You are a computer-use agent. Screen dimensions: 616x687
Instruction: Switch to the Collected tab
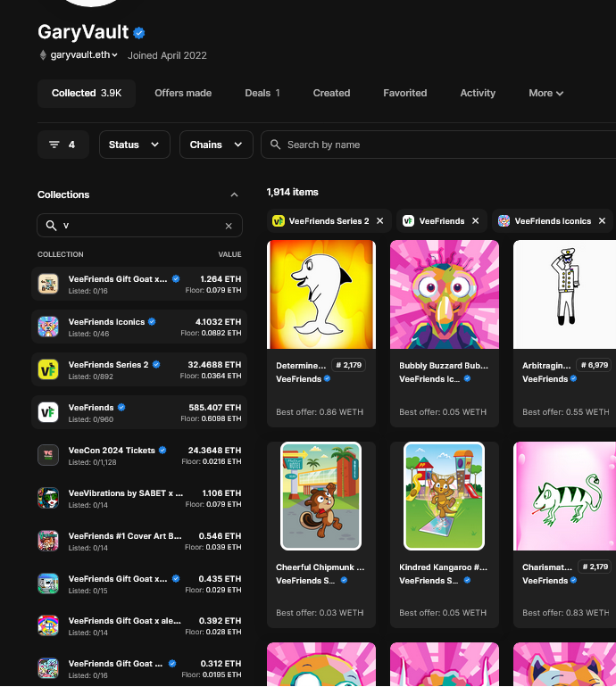(x=87, y=94)
